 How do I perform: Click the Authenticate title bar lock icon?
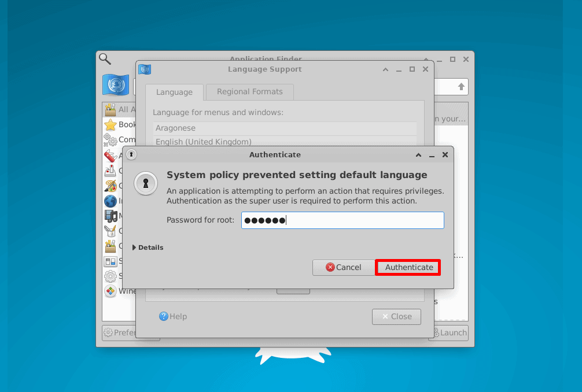131,154
